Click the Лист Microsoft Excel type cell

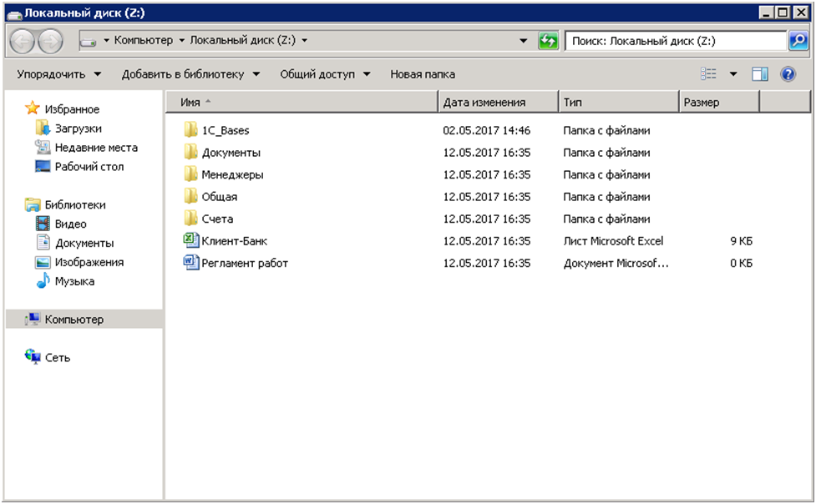click(613, 241)
